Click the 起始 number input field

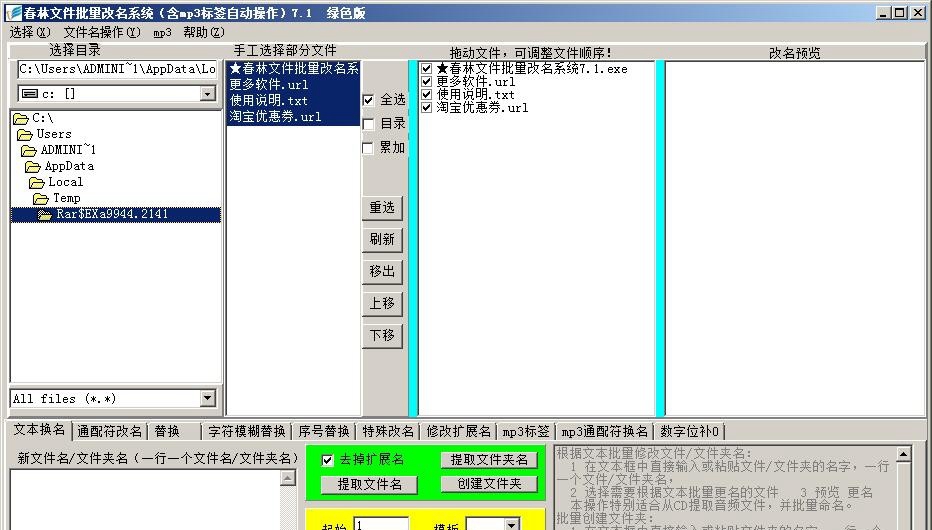coord(381,524)
